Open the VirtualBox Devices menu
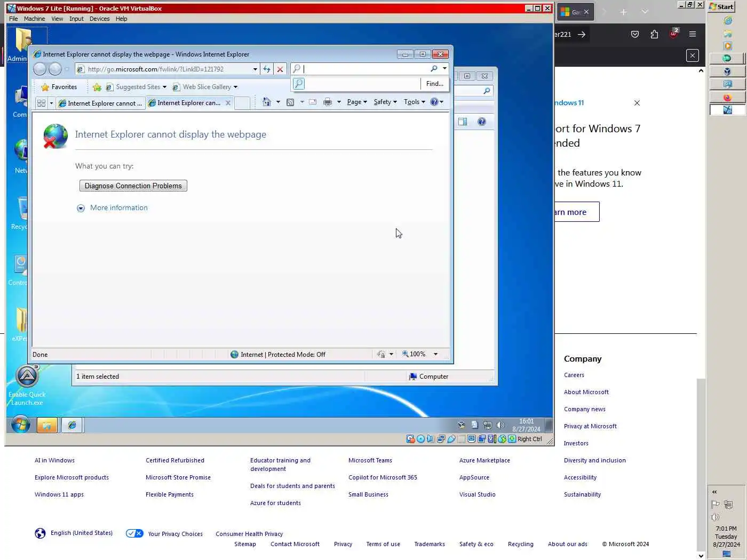Screen dimensions: 747x560 click(x=99, y=19)
